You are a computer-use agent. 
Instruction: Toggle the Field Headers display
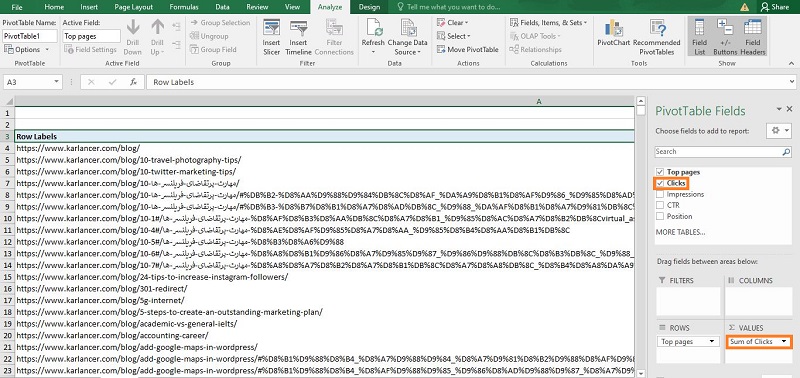(x=753, y=37)
